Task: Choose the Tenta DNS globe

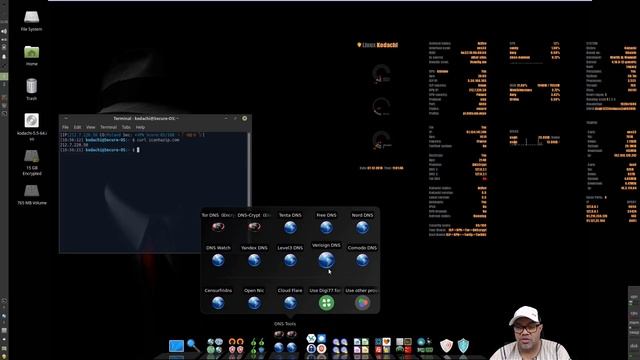Action: [x=290, y=227]
